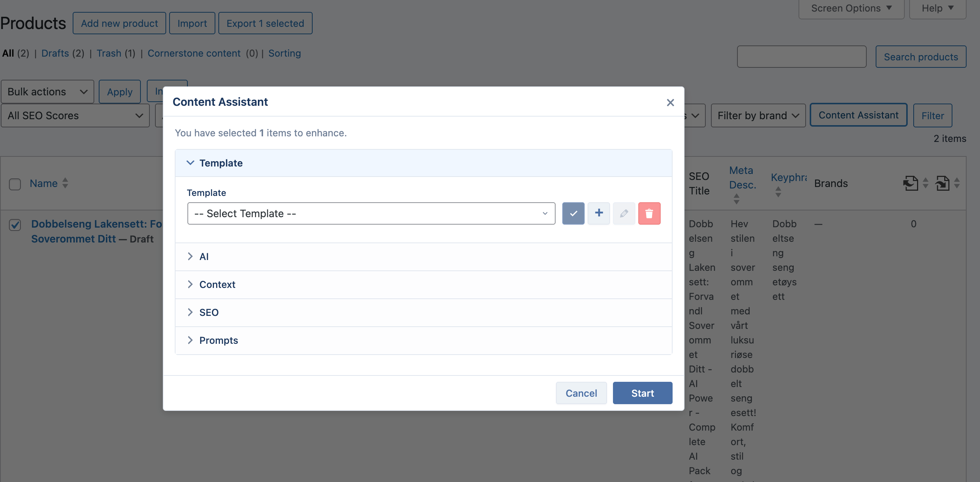980x482 pixels.
Task: Sort by the Name column arrows
Action: tap(66, 183)
